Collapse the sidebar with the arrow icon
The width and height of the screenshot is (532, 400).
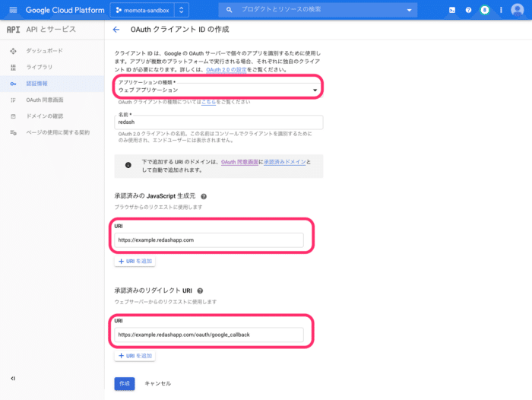tap(13, 378)
